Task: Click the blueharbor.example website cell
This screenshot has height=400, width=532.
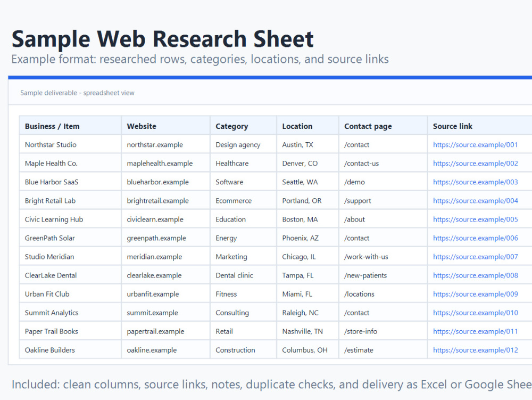Action: [x=165, y=182]
